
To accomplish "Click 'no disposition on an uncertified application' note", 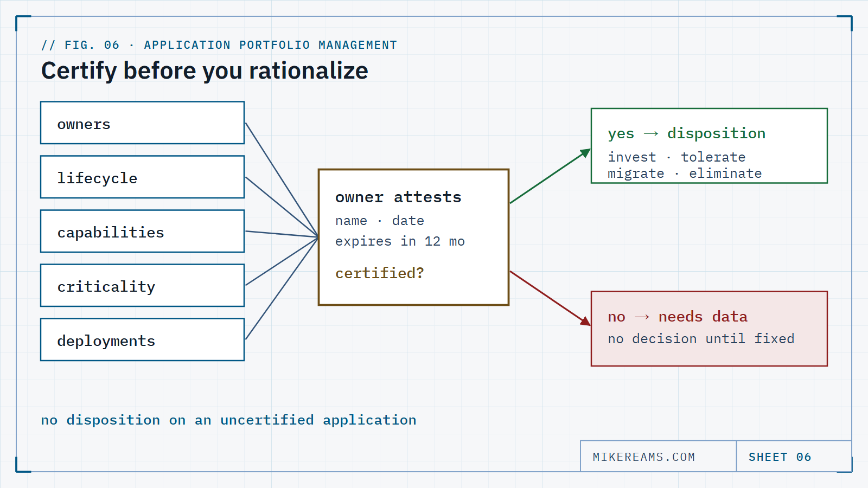I will [x=228, y=420].
